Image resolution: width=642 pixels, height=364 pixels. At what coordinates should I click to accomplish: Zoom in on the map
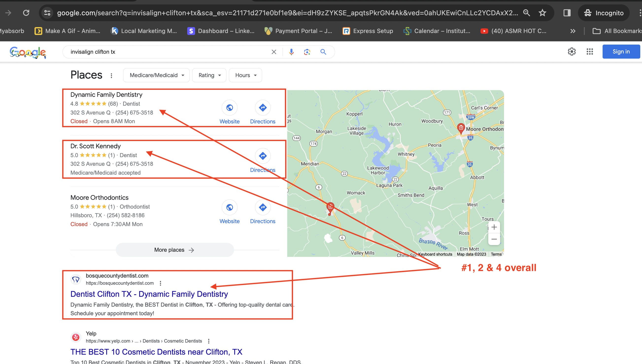(494, 227)
